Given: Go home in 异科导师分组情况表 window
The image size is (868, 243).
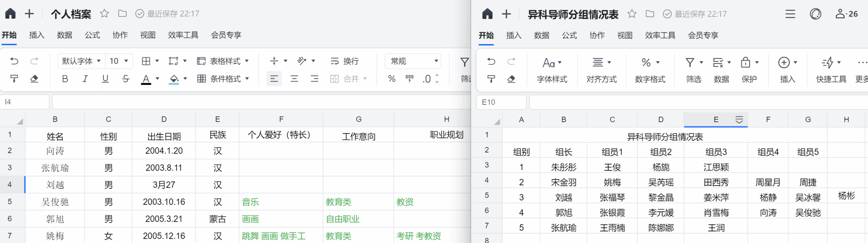Looking at the screenshot, I should pos(487,14).
